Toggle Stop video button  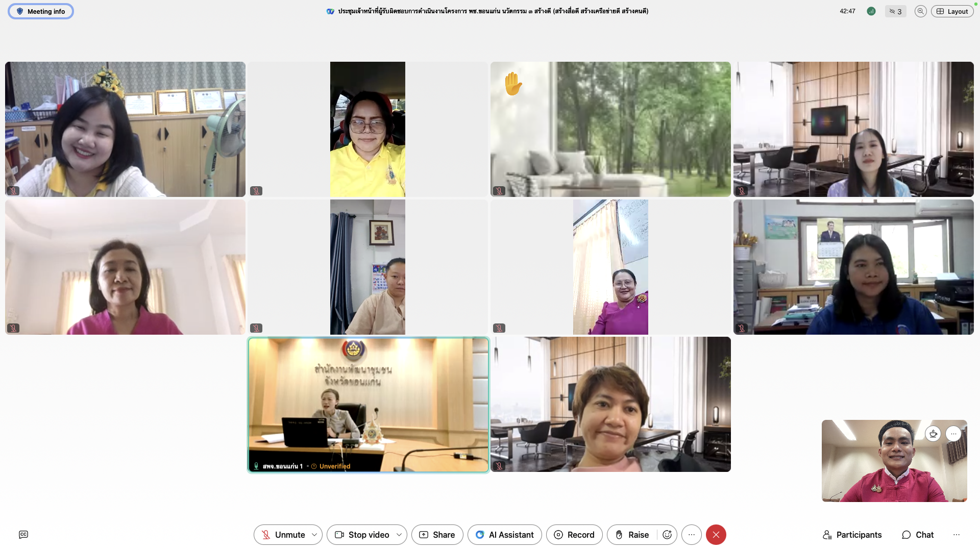click(361, 535)
